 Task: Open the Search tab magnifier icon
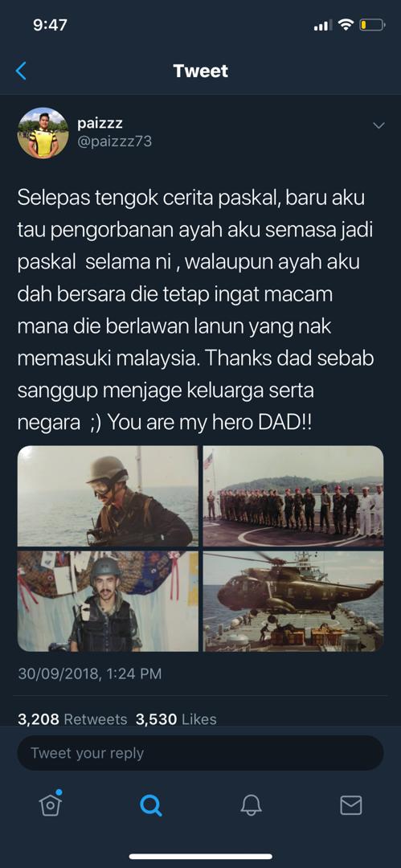(150, 805)
